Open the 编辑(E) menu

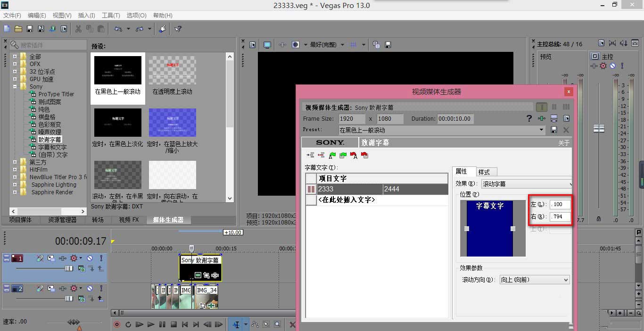(x=37, y=16)
